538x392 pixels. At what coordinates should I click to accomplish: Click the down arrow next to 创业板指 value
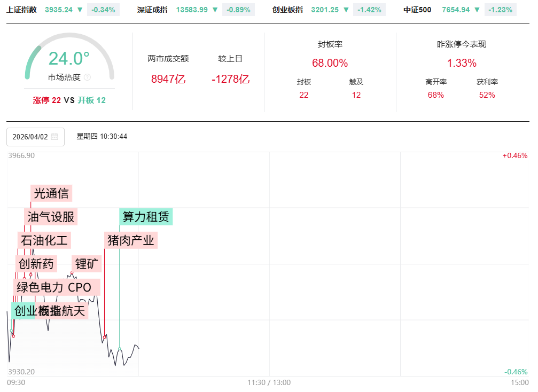(x=346, y=10)
